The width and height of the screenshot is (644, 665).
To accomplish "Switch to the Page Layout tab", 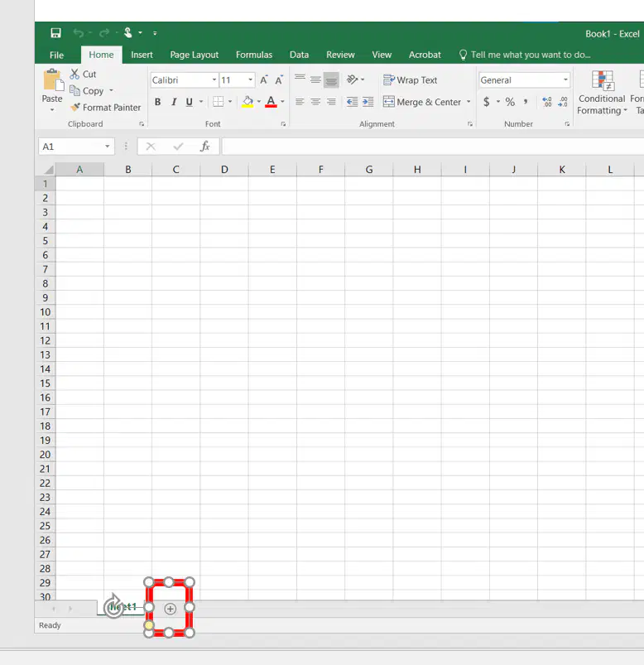I will coord(195,55).
